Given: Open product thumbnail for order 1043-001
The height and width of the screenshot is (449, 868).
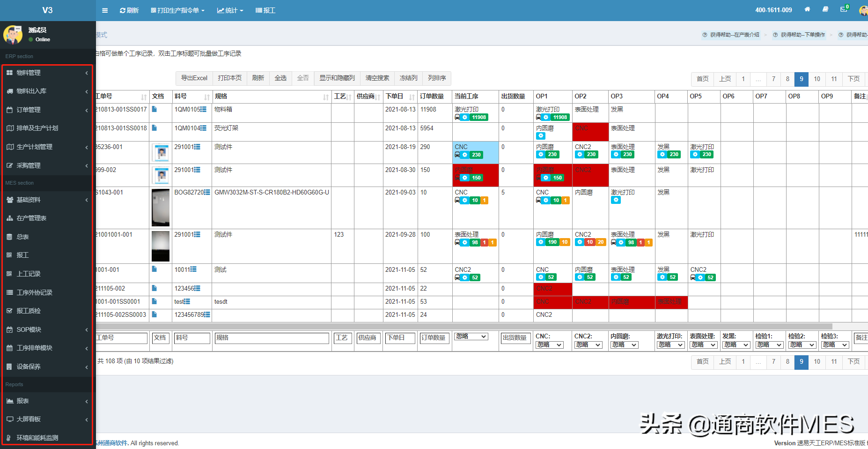Looking at the screenshot, I should [161, 208].
